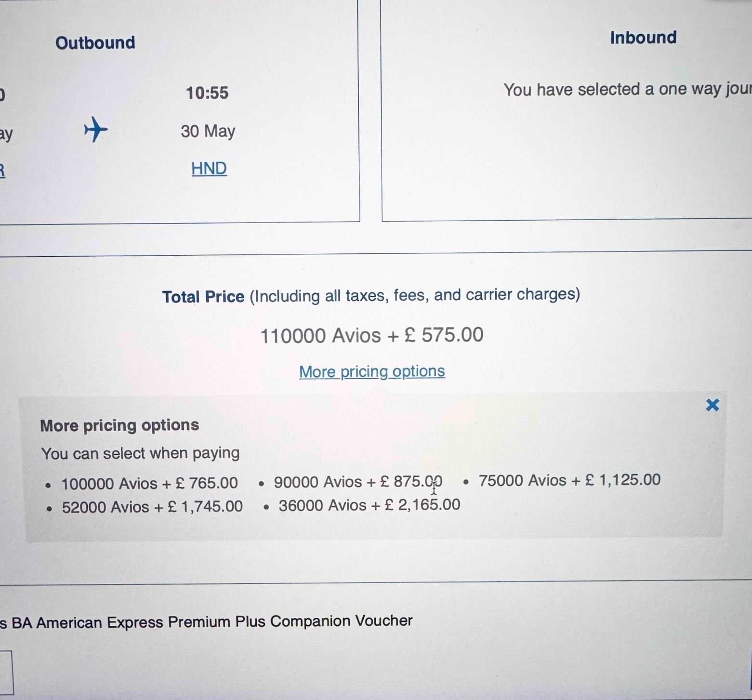The image size is (752, 700).
Task: Click the 30 May arrival date
Action: [x=208, y=131]
